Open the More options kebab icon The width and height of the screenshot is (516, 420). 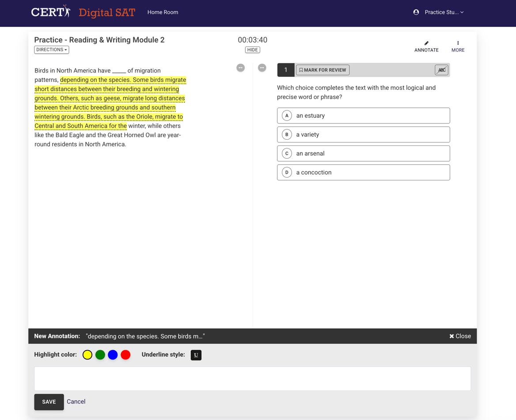pos(458,43)
